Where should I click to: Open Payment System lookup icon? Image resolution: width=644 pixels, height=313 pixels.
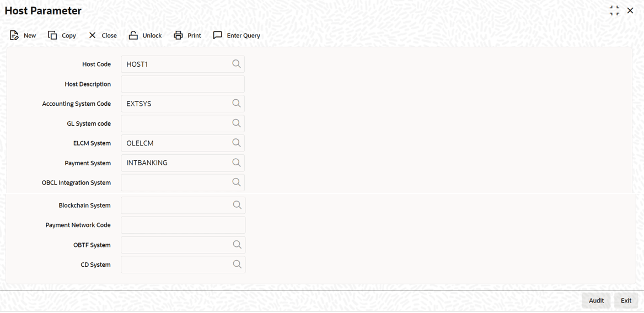(x=237, y=163)
